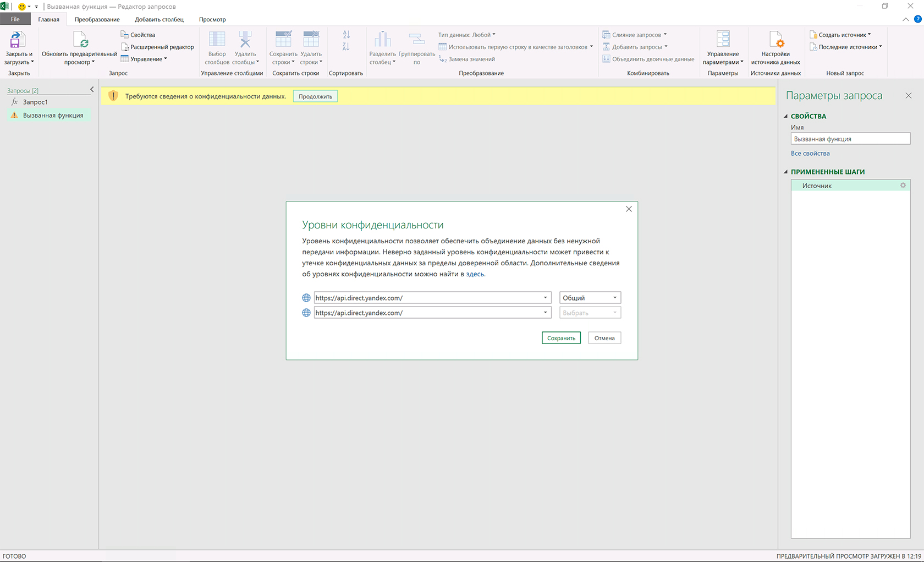
Task: Select Вызванная функция query in list
Action: tap(50, 116)
